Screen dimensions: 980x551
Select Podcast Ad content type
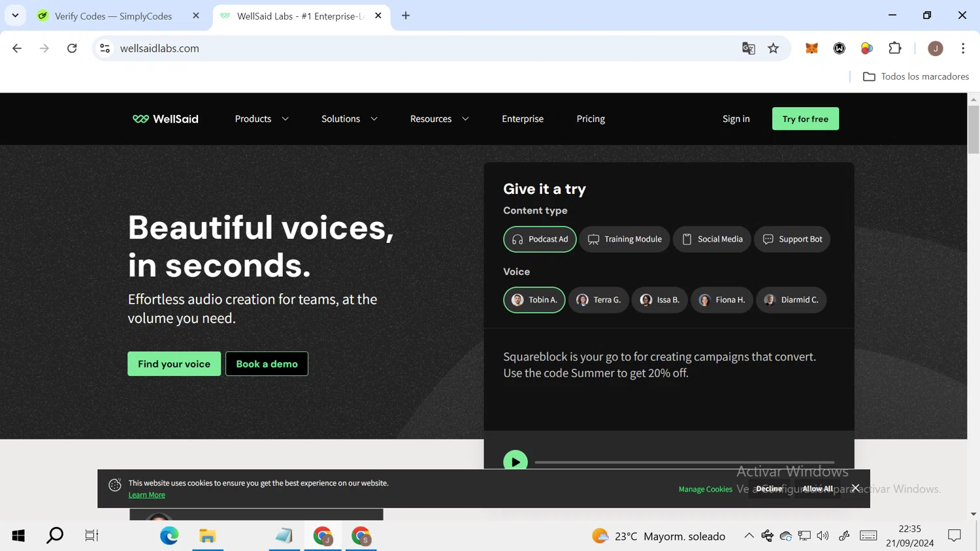coord(540,239)
